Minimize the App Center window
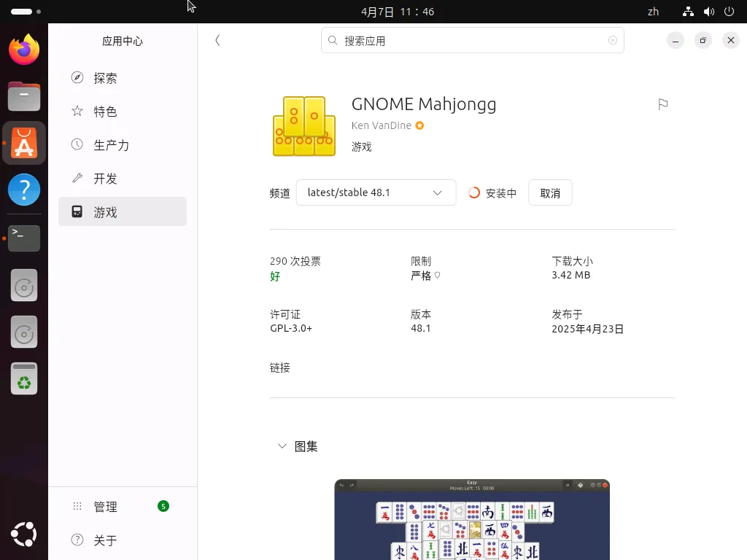This screenshot has width=747, height=560. tap(675, 41)
